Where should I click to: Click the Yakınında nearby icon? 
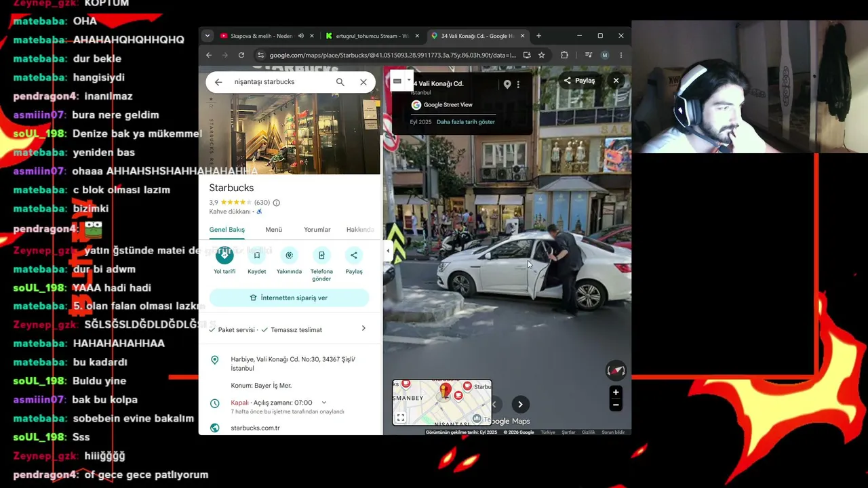tap(290, 256)
